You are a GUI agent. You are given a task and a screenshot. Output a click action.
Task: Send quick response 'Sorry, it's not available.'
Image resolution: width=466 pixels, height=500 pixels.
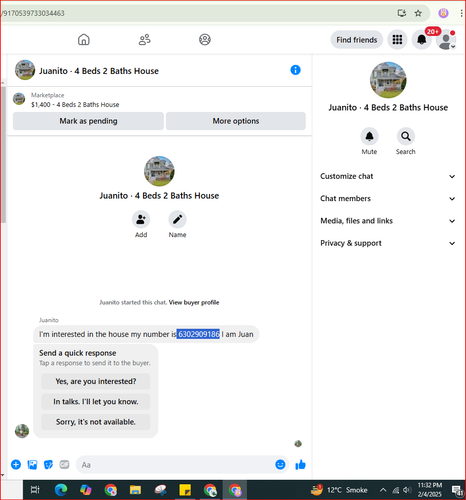coord(96,422)
